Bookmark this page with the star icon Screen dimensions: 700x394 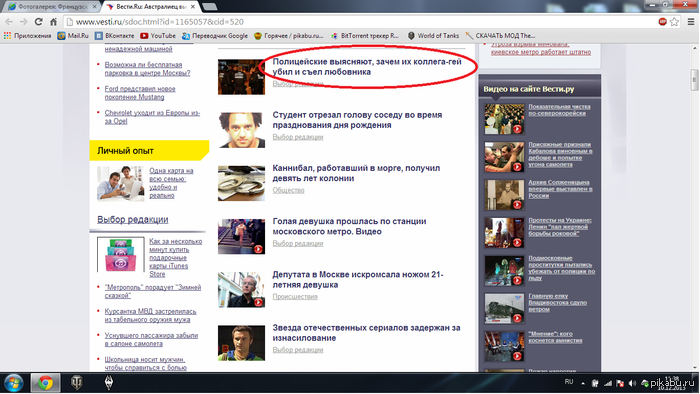tap(674, 21)
